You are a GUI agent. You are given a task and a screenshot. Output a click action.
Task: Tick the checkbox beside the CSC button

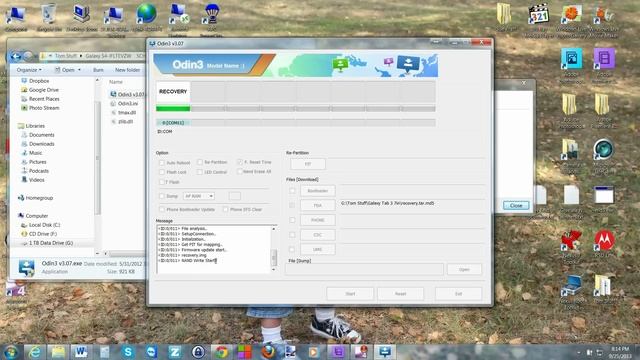[x=292, y=235]
